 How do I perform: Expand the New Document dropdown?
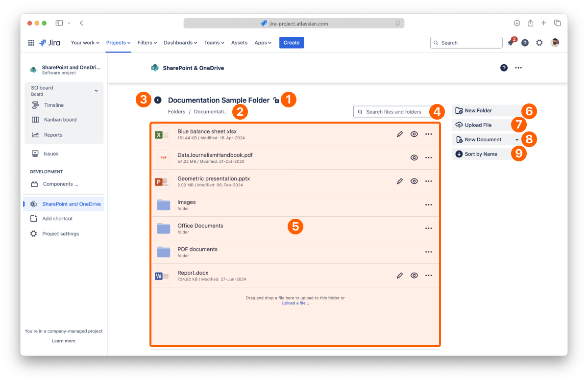[x=516, y=140]
